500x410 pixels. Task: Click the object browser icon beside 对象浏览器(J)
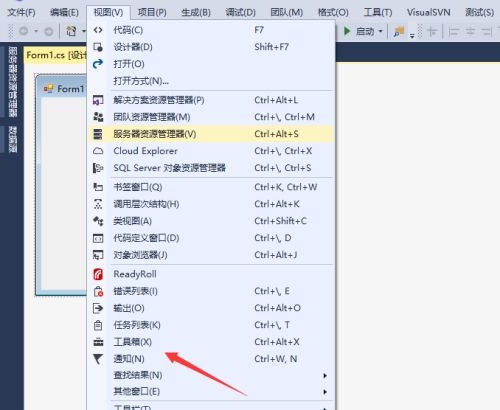[98, 255]
